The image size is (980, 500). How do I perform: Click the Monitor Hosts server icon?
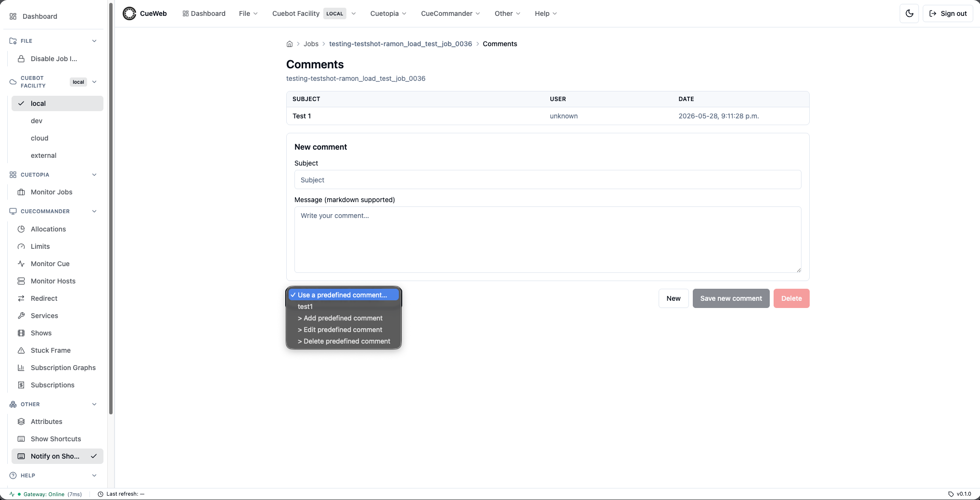click(x=21, y=281)
